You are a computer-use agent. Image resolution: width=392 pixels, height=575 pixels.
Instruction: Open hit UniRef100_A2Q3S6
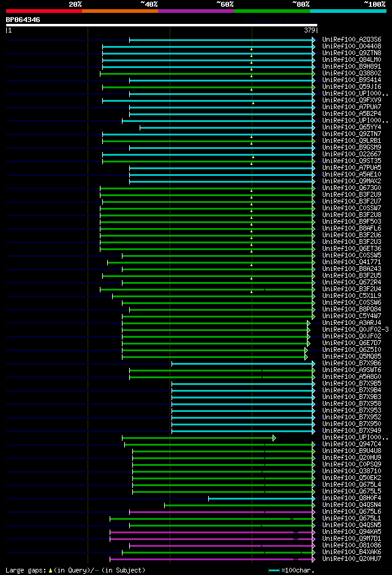click(352, 40)
